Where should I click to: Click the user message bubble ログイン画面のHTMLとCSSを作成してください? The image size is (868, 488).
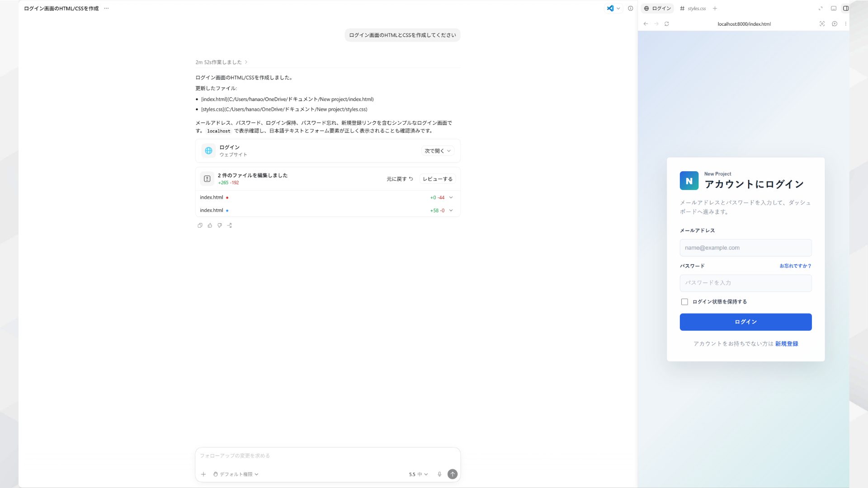point(402,35)
